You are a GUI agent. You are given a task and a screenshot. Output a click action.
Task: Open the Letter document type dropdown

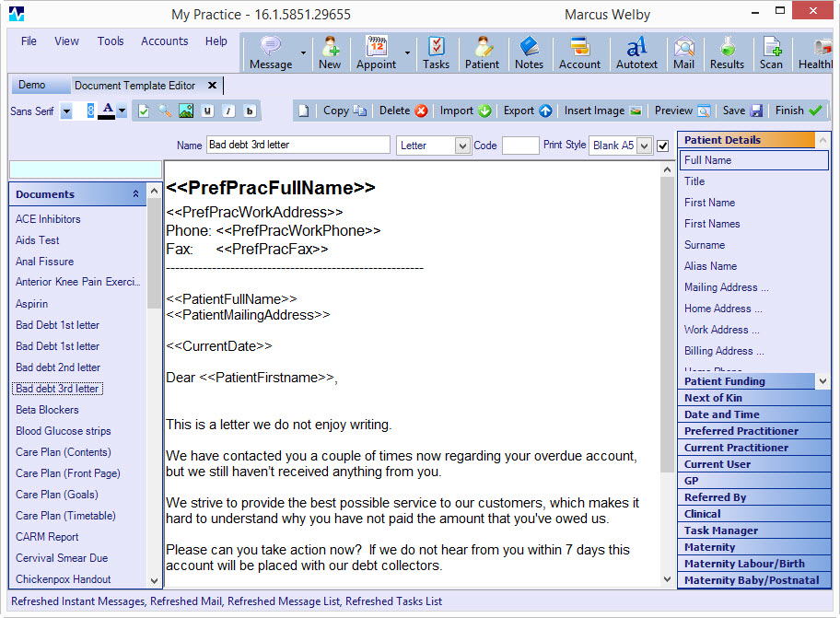coord(461,146)
